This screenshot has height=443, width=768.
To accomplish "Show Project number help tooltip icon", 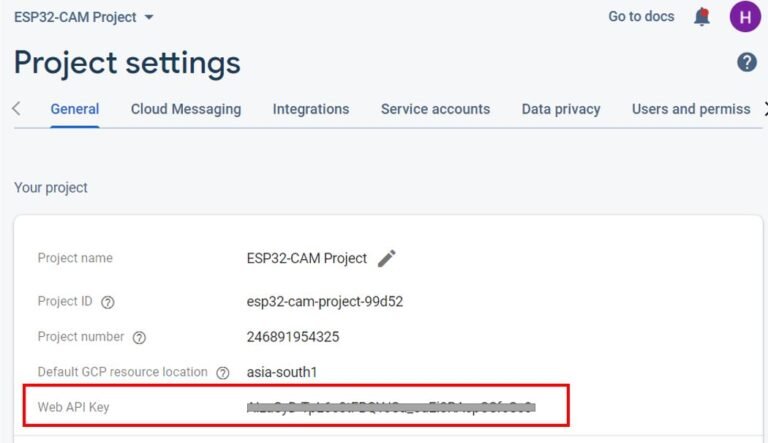I will [x=140, y=337].
